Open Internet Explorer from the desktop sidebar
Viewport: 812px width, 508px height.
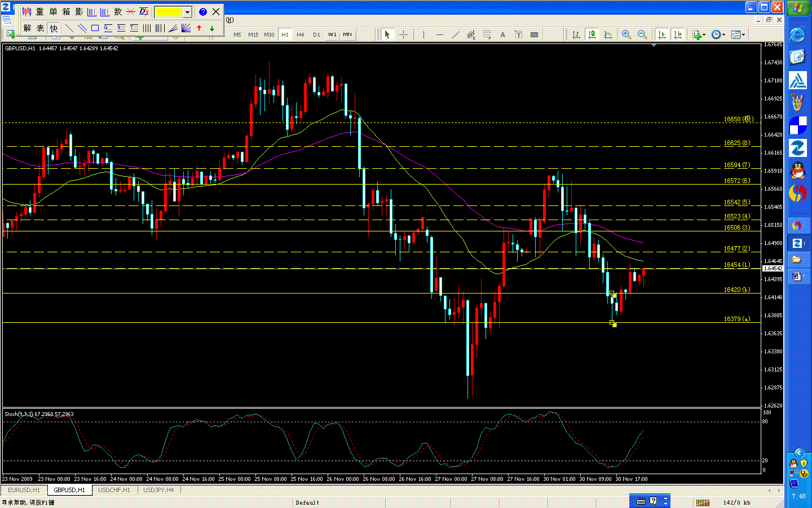[797, 35]
